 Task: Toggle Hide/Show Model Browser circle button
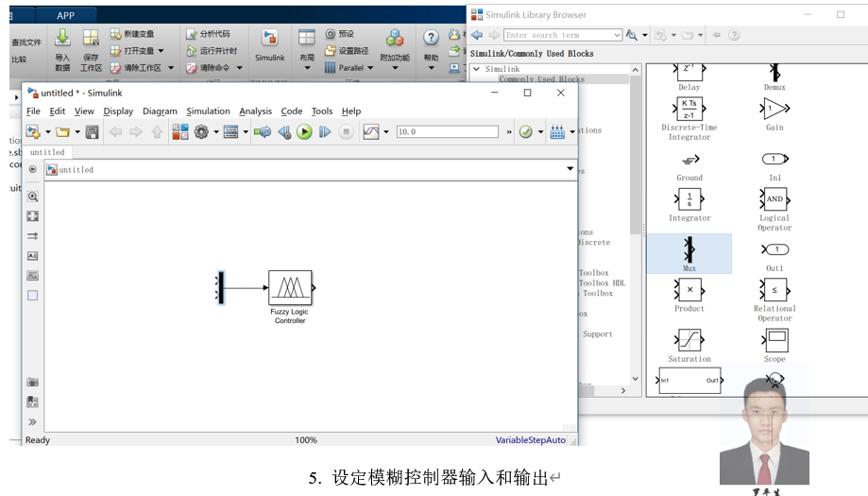pyautogui.click(x=33, y=169)
